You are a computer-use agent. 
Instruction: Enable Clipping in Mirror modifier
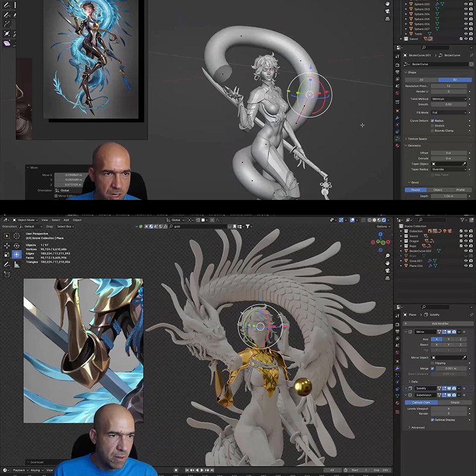point(433,363)
